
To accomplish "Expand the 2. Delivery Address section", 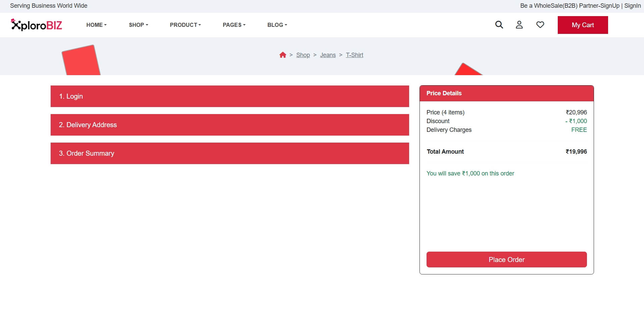I will coord(230,125).
